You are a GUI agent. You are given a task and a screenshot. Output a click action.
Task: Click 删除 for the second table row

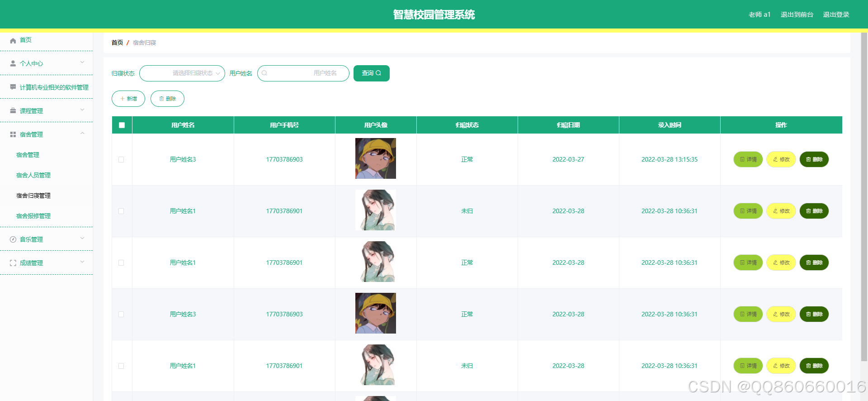814,211
